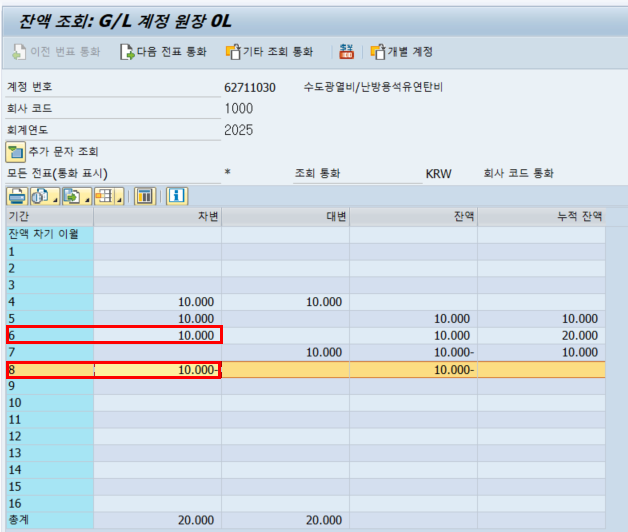Click account name 수도광열비/난방용석유연탄비
The width and height of the screenshot is (628, 532).
(x=373, y=87)
